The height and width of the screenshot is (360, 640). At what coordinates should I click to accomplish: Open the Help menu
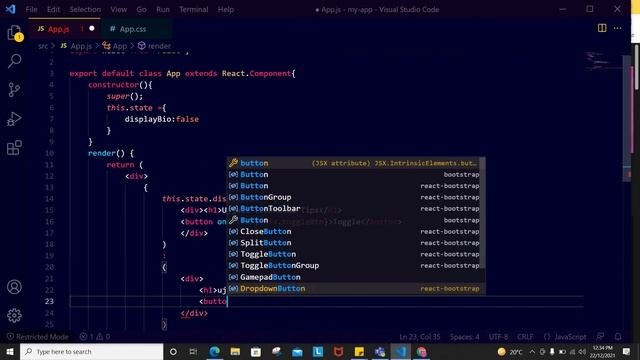(225, 9)
